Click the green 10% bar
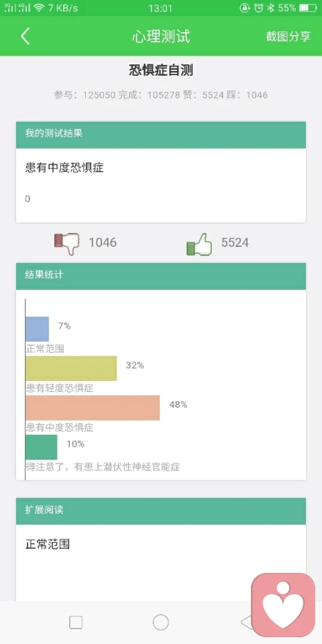This screenshot has height=644, width=322. 42,447
